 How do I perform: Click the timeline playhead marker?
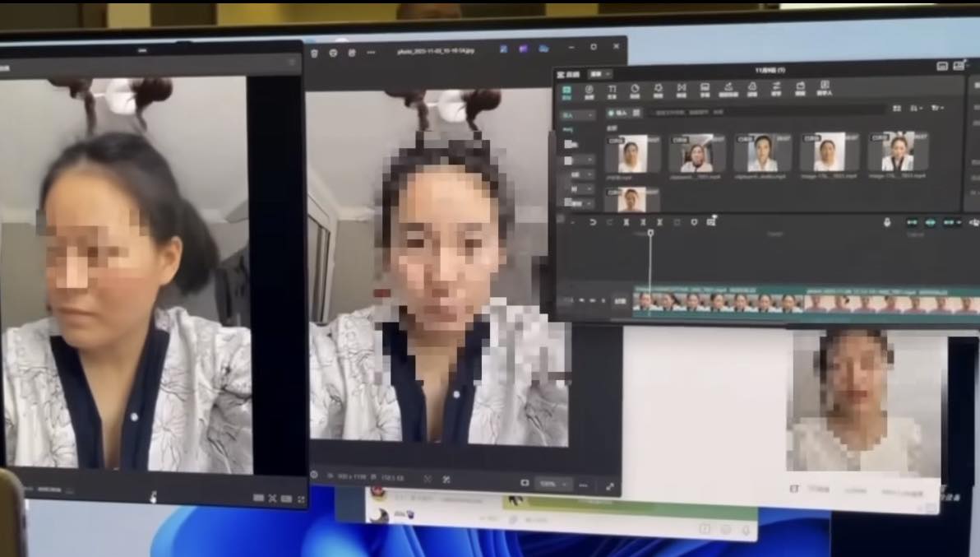pos(649,234)
